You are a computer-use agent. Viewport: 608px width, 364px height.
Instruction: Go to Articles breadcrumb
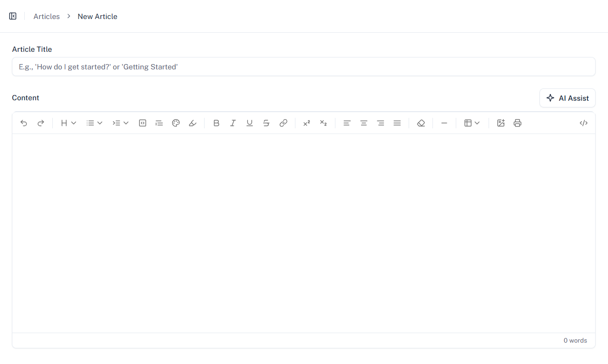pyautogui.click(x=47, y=16)
